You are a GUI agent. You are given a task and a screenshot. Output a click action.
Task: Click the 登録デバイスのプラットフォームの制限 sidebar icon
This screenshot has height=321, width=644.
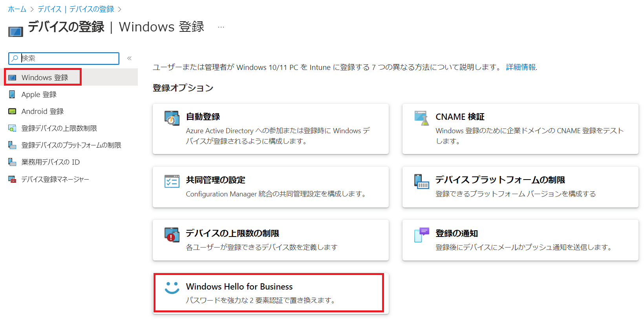pos(12,145)
